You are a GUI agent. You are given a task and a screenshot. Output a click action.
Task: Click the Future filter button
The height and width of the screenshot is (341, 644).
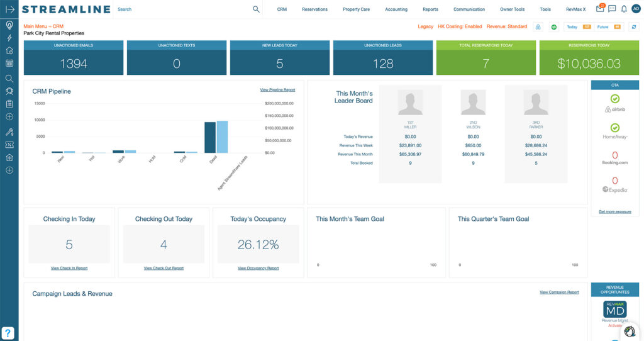click(608, 26)
